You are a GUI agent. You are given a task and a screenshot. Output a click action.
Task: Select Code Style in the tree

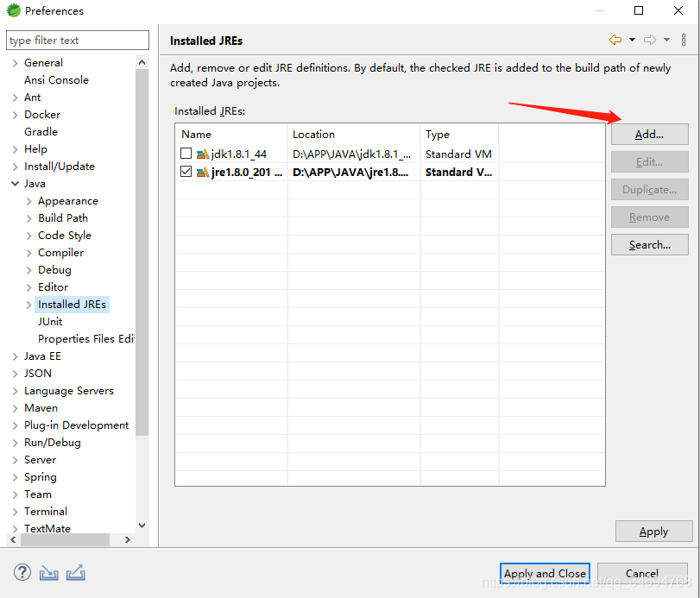point(64,236)
